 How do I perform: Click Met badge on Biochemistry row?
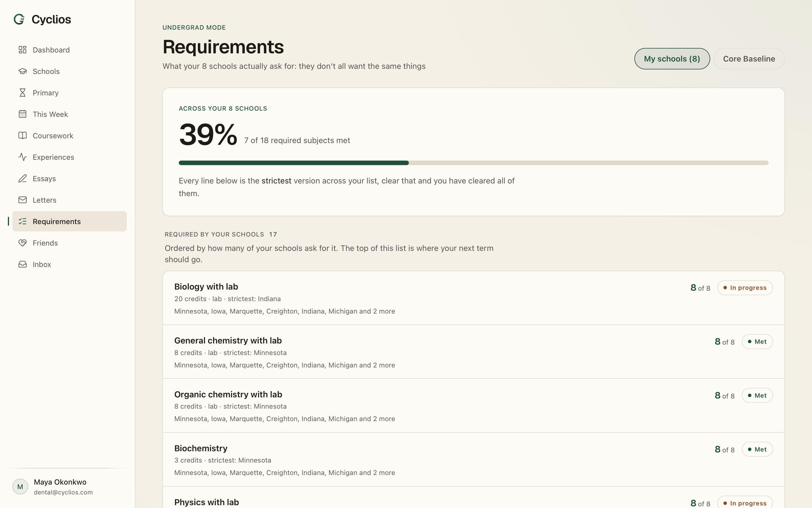click(x=757, y=449)
